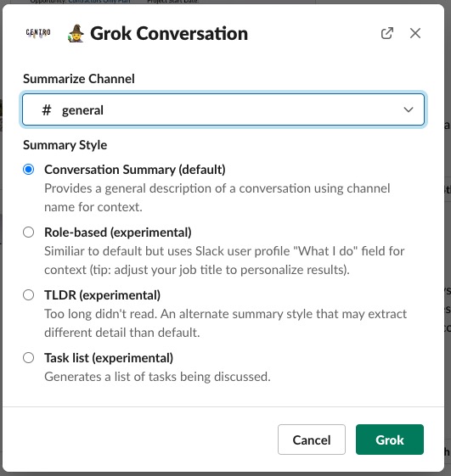451x476 pixels.
Task: Click the Conversation Summary (default) label
Action: pos(135,170)
